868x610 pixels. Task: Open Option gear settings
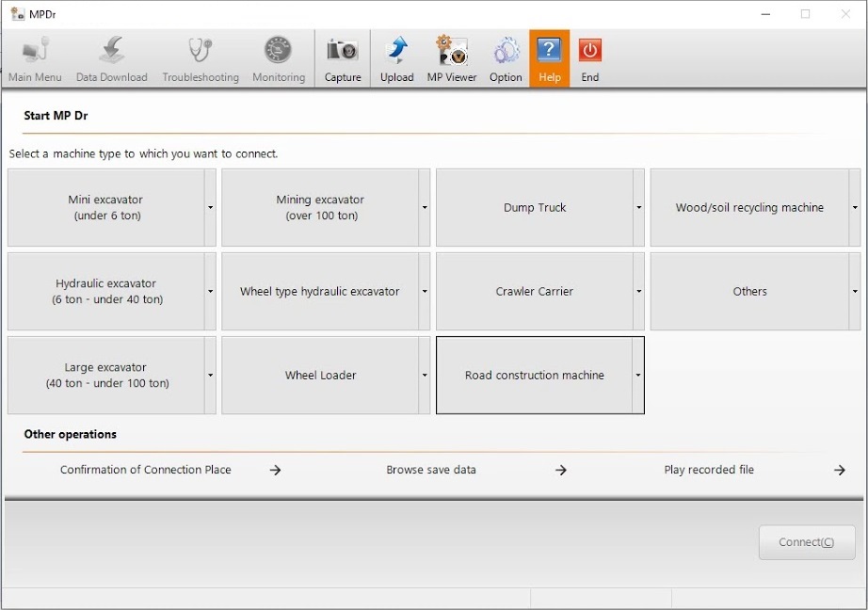[x=506, y=58]
